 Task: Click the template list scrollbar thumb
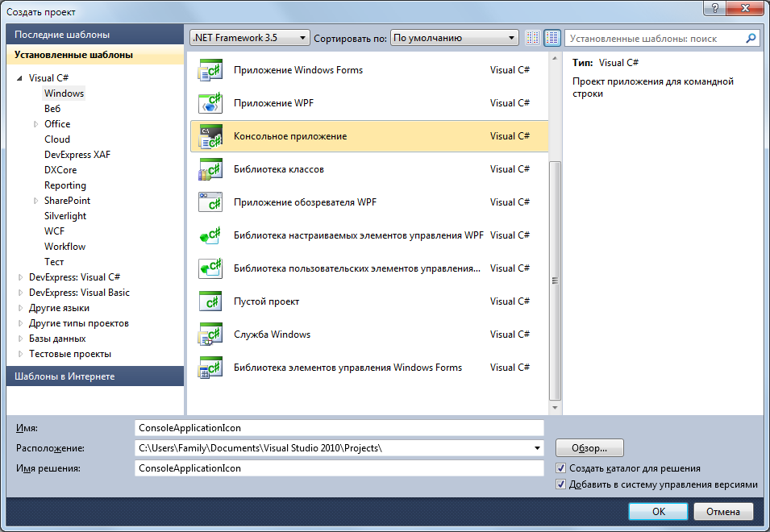(555, 281)
